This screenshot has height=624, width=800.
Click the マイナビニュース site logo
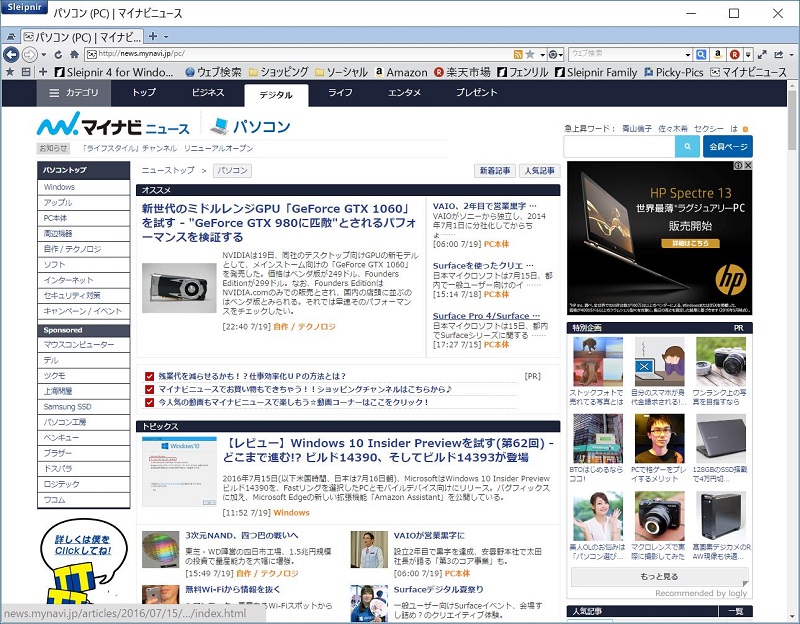tap(113, 124)
